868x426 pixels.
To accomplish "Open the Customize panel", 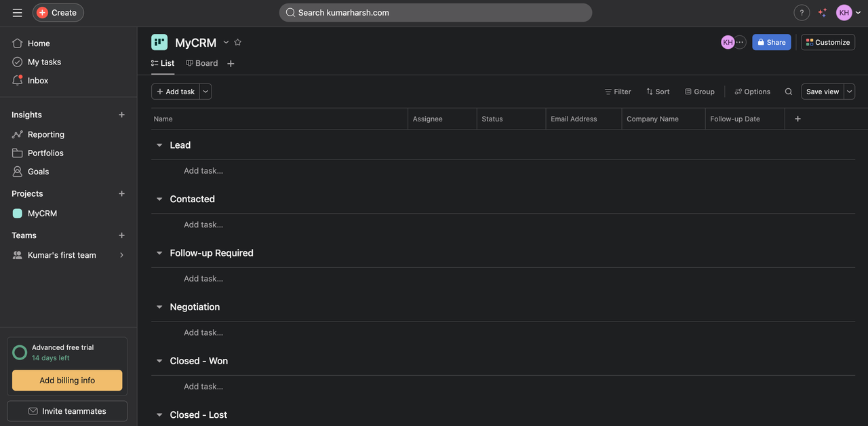I will [x=827, y=41].
